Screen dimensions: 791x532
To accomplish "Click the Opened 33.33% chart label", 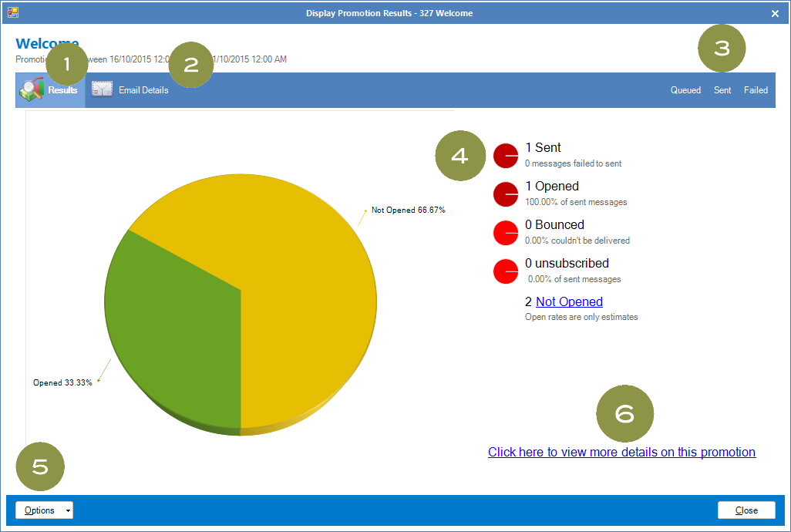I will [x=62, y=382].
